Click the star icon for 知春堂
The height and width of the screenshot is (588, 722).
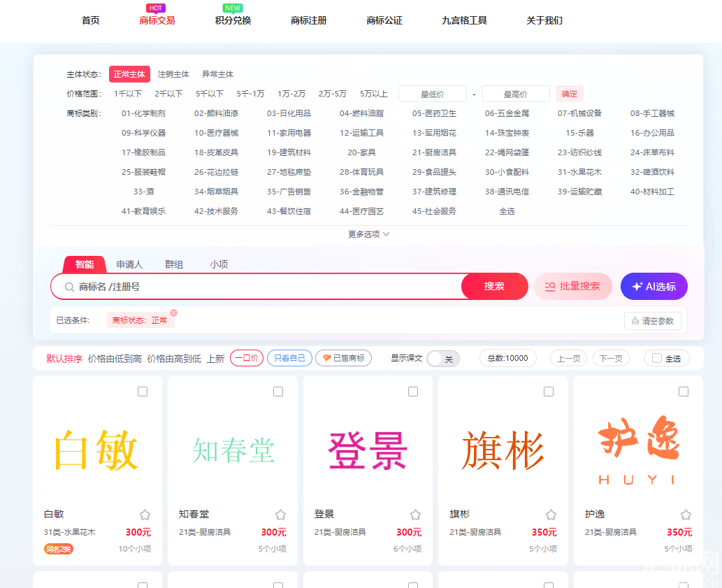280,515
